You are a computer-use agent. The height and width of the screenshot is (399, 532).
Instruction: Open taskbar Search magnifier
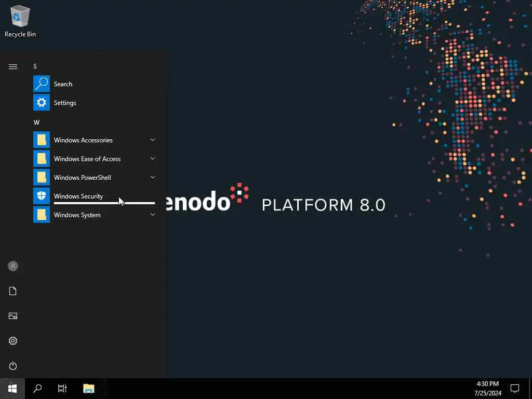[x=37, y=389]
